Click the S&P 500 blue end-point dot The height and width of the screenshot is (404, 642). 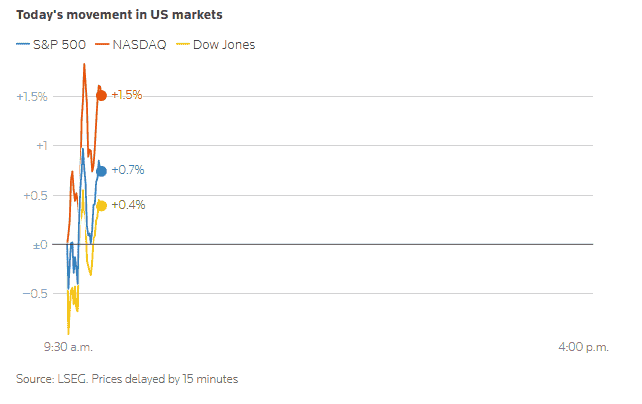coord(101,171)
